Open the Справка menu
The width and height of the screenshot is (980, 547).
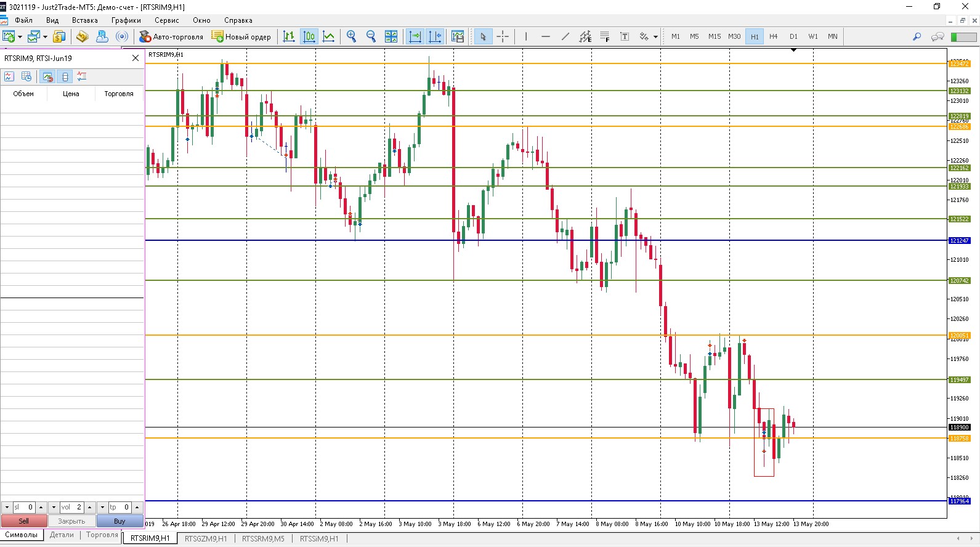[x=238, y=20]
